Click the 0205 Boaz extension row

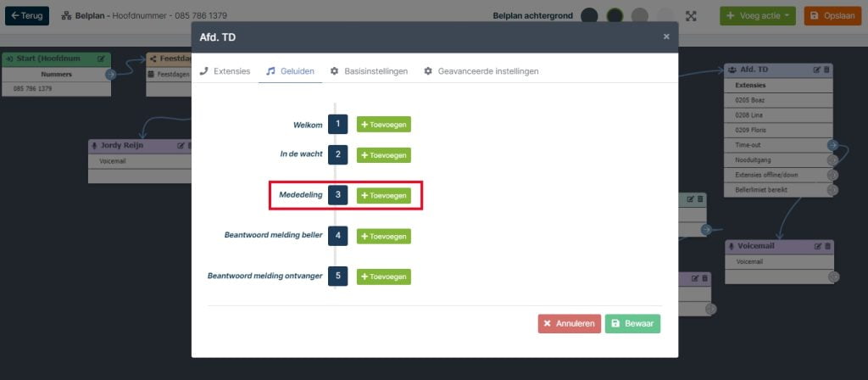[778, 100]
